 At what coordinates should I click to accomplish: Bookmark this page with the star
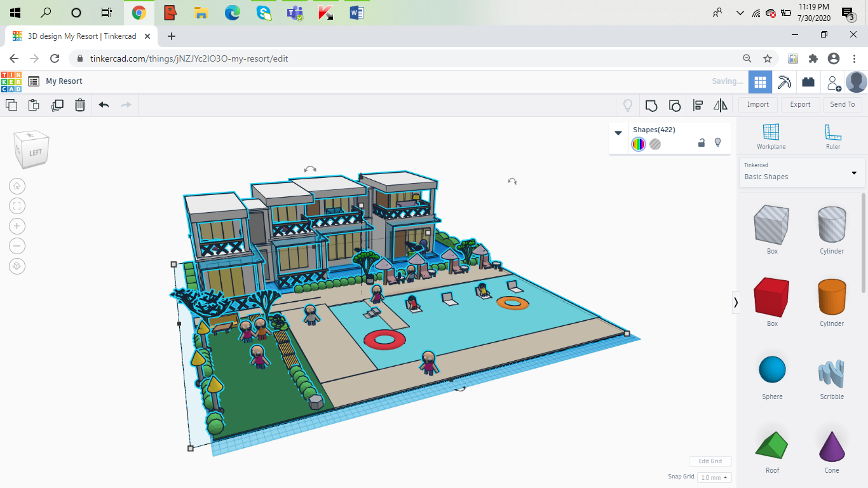pos(768,58)
